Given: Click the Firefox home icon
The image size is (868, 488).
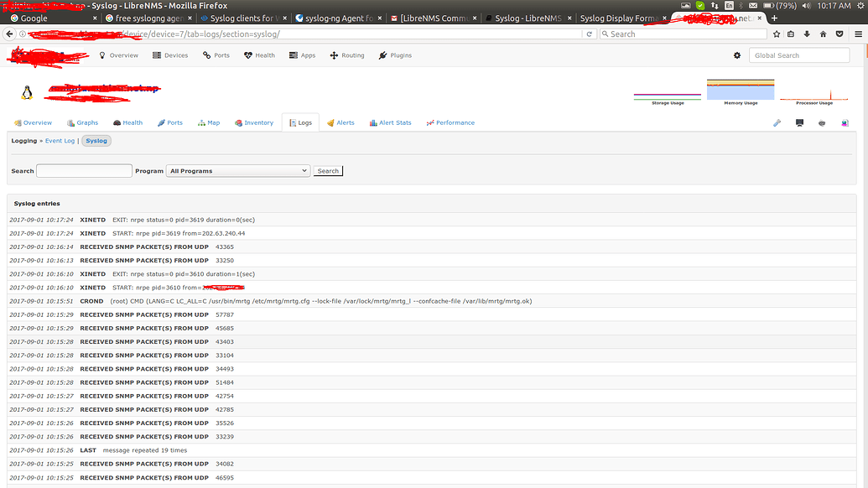Looking at the screenshot, I should (x=824, y=34).
